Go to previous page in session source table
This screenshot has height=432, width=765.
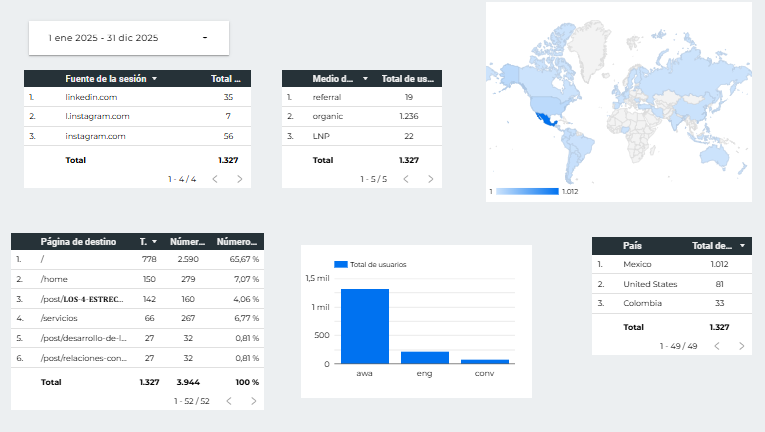pyautogui.click(x=215, y=179)
